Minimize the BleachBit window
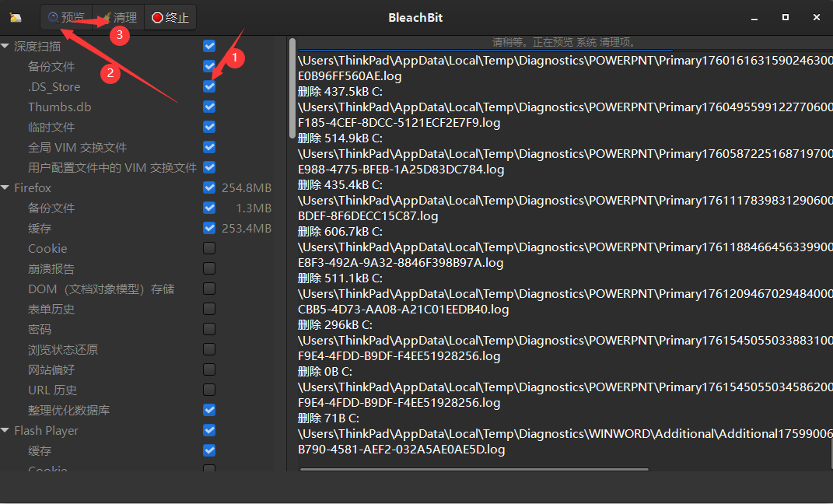This screenshot has width=833, height=504. pyautogui.click(x=754, y=18)
